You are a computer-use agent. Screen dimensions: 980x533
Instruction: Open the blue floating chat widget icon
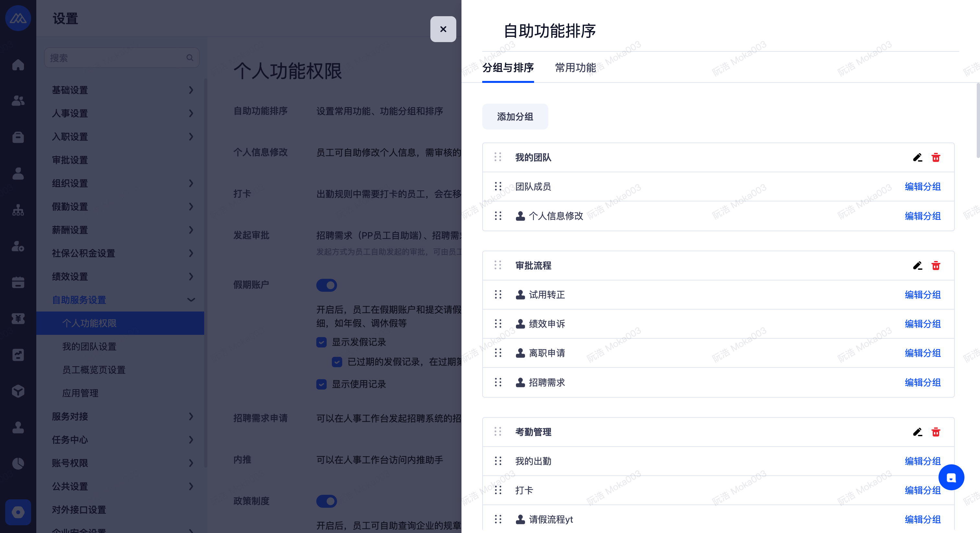click(951, 478)
